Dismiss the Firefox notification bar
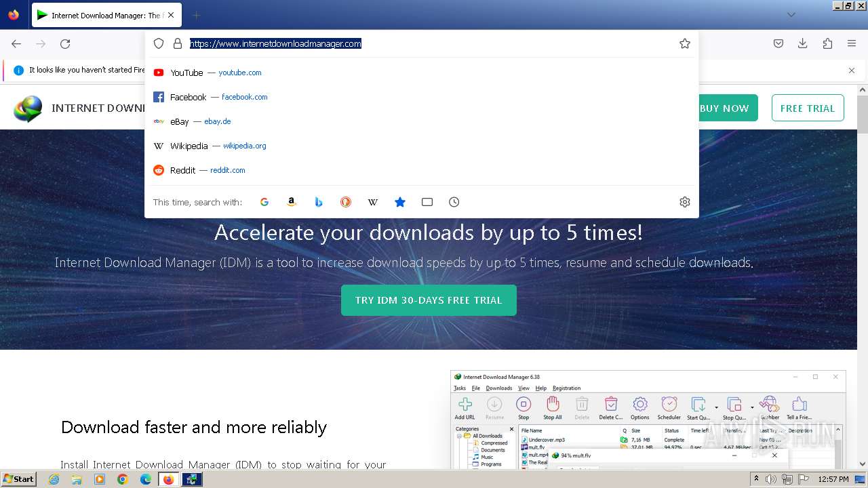 852,70
